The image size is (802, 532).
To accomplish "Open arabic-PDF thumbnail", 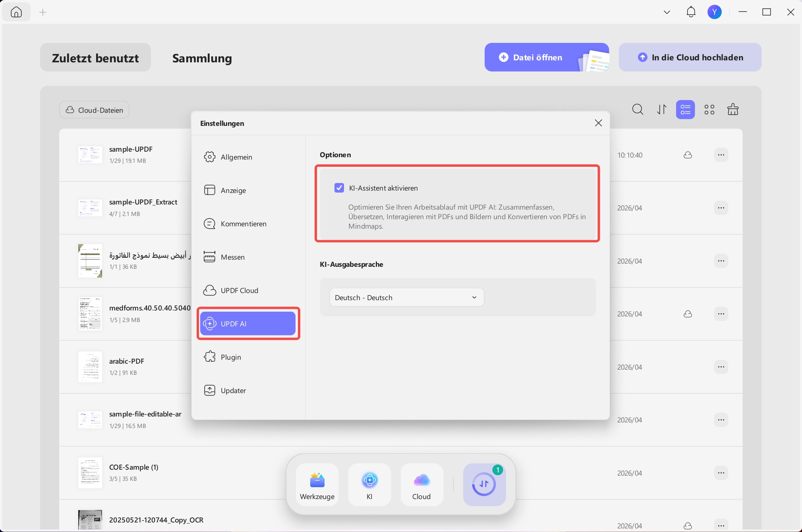I will pos(90,367).
